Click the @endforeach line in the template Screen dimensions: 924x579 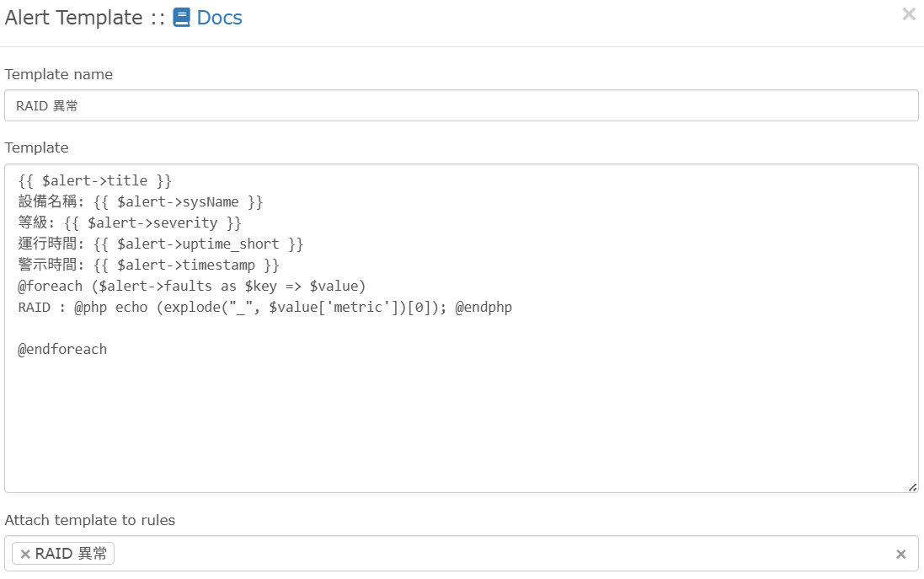coord(62,349)
